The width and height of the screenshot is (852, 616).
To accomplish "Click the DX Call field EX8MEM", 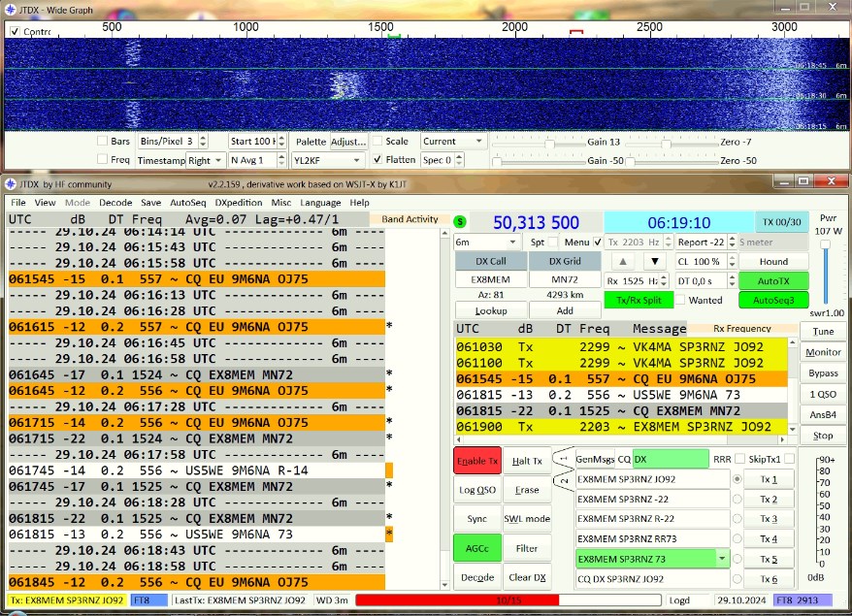I will (x=491, y=279).
